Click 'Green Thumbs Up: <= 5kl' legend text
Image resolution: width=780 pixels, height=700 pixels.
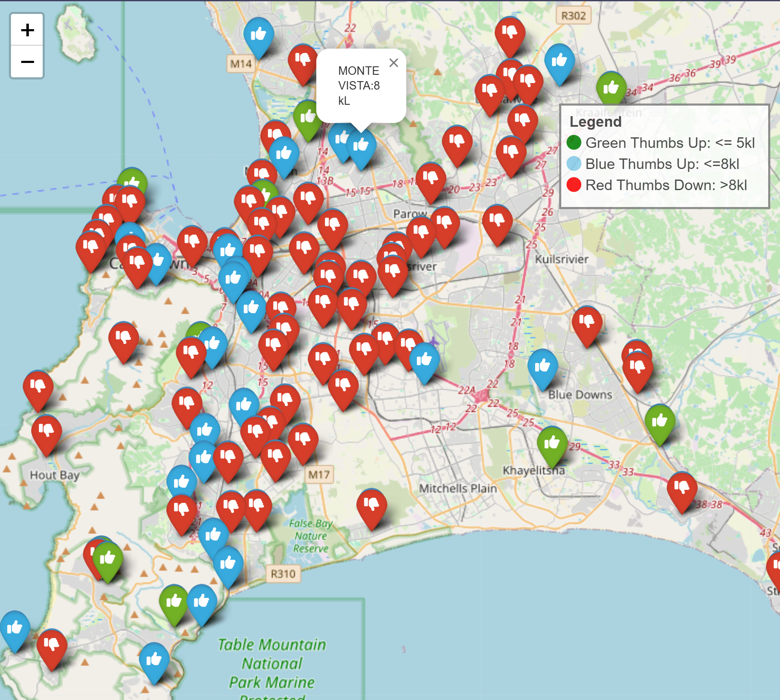click(x=670, y=143)
